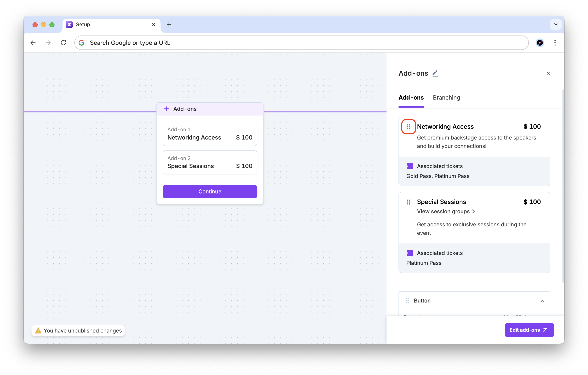
Task: Click the unpublished changes warning icon
Action: pos(38,331)
